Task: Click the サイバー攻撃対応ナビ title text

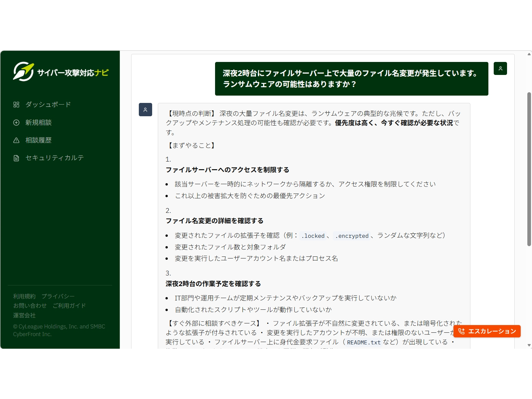Action: click(x=73, y=73)
